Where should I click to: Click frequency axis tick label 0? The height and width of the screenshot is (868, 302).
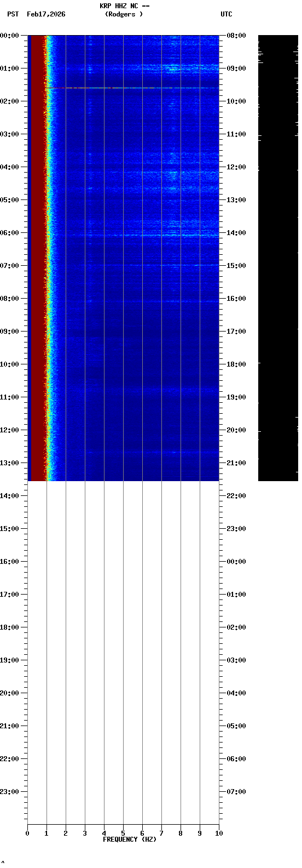27,833
